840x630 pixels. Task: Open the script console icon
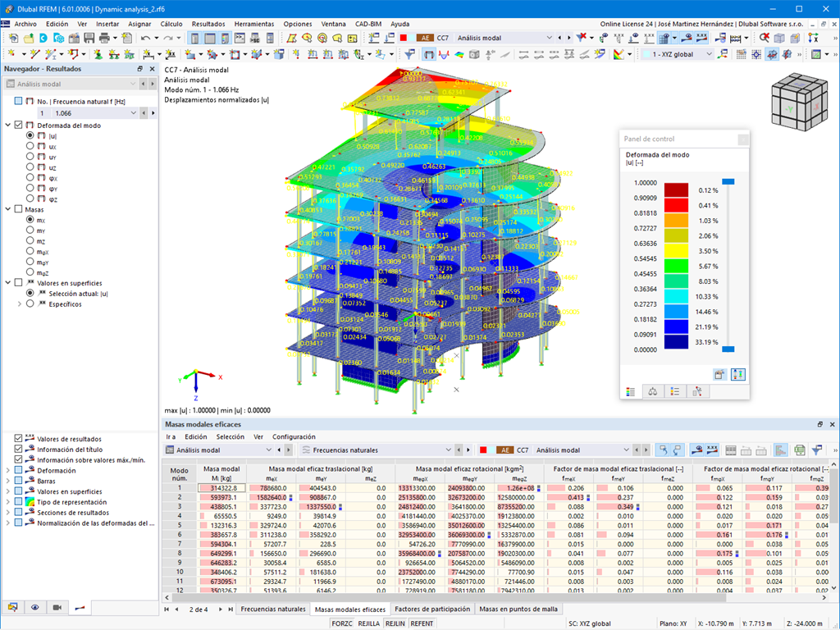pyautogui.click(x=240, y=38)
